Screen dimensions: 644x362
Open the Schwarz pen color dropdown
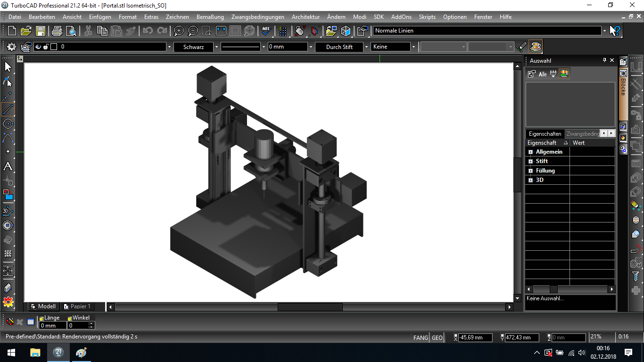pyautogui.click(x=216, y=47)
